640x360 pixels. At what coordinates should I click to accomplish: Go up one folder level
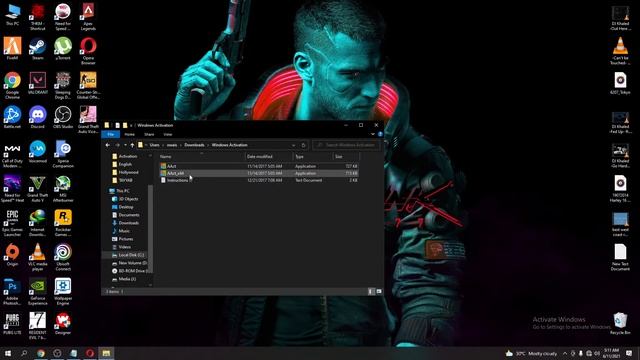132,145
